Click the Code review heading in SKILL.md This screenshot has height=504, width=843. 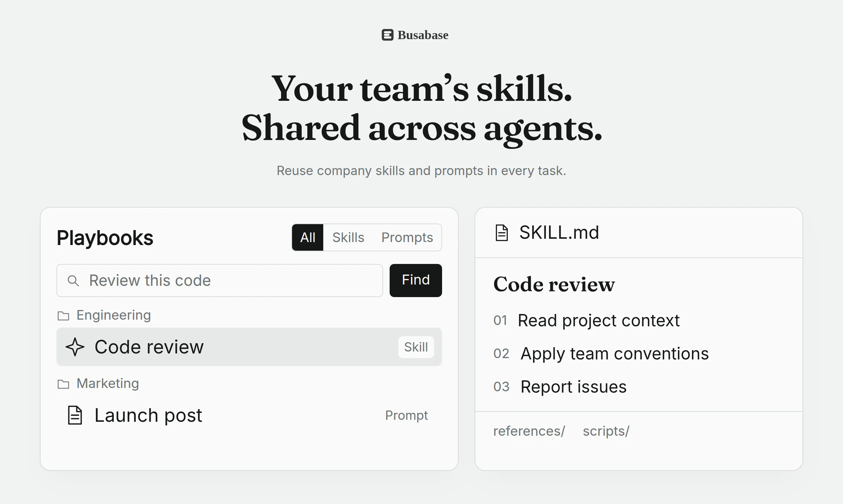554,284
